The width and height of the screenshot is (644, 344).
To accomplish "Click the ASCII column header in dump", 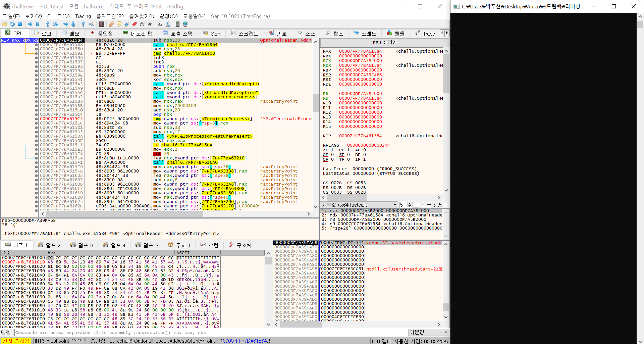I will point(198,252).
